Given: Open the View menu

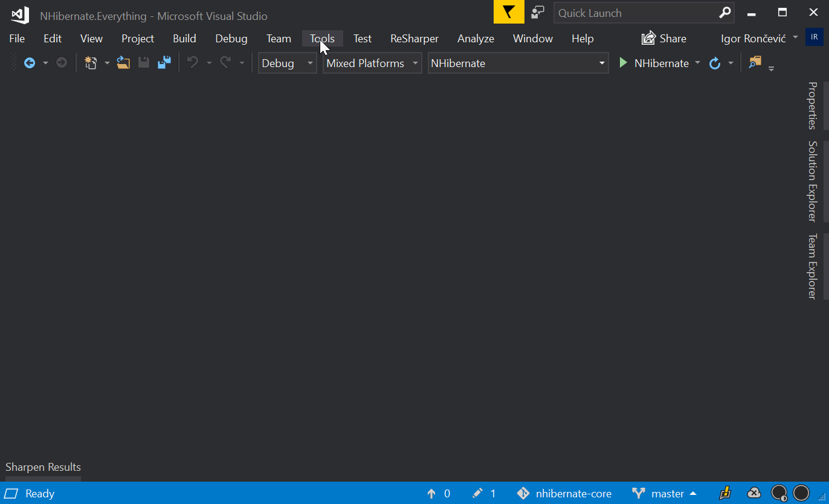Looking at the screenshot, I should click(x=91, y=38).
